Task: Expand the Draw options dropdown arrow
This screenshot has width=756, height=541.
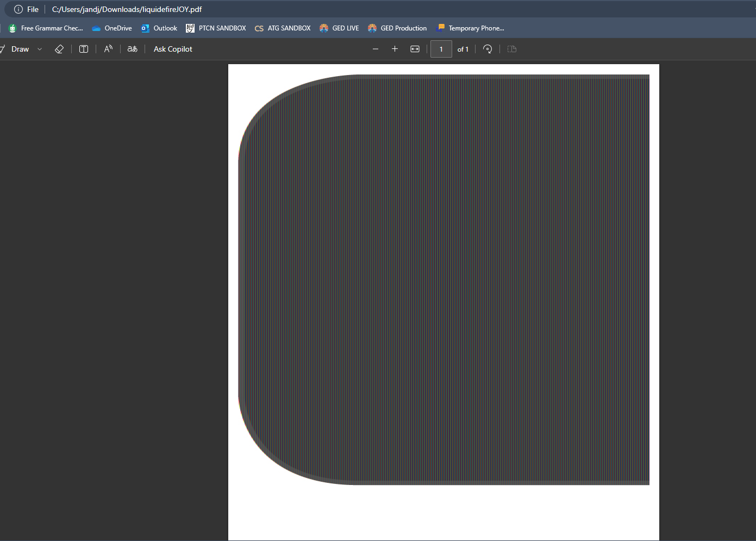Action: point(40,49)
